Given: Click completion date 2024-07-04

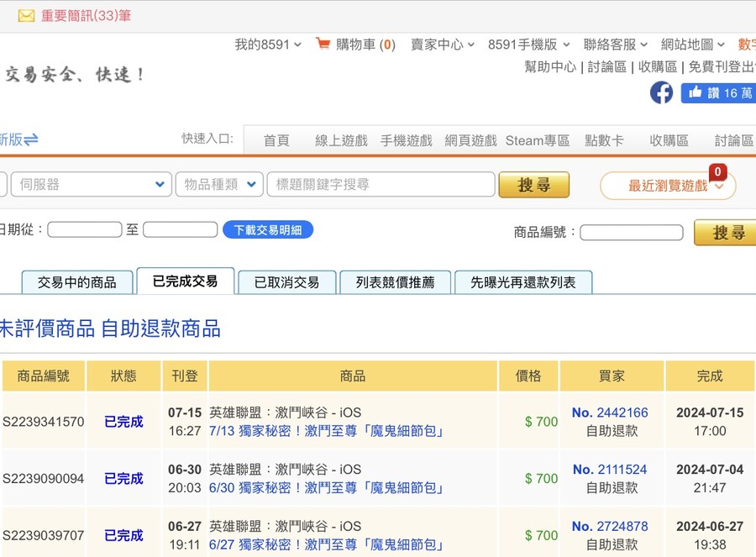Looking at the screenshot, I should coord(710,470).
